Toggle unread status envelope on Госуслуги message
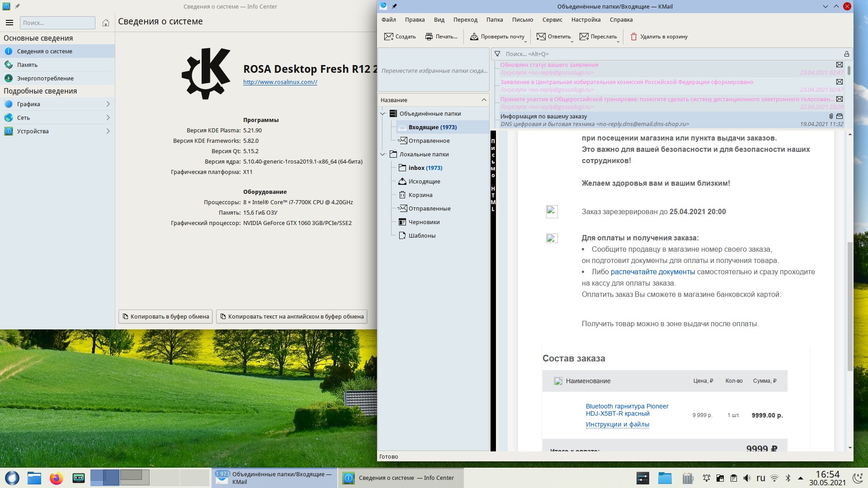This screenshot has width=868, height=488. [839, 65]
